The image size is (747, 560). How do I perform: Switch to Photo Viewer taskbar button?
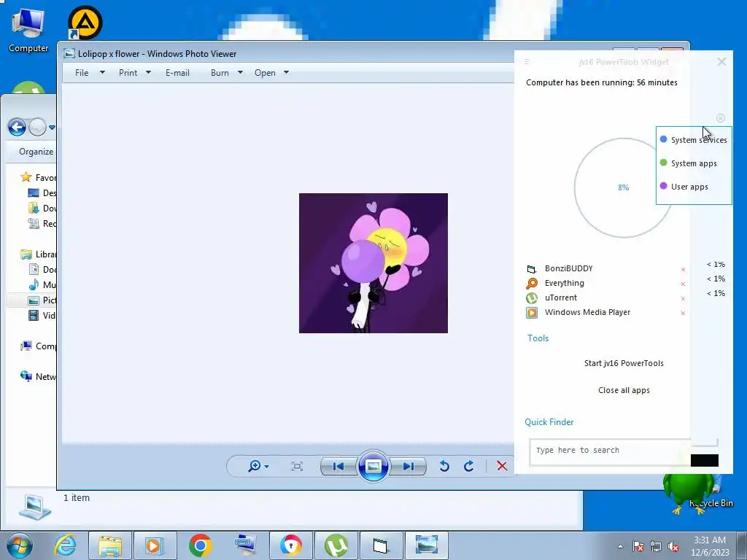pyautogui.click(x=426, y=545)
